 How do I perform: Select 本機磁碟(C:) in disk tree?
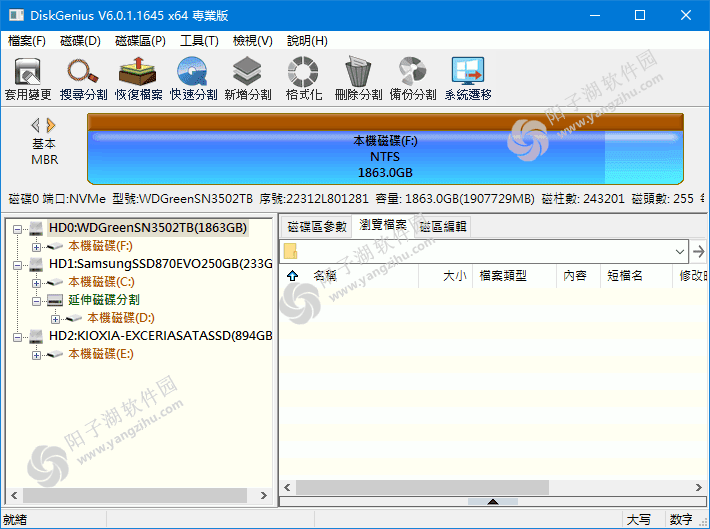101,282
